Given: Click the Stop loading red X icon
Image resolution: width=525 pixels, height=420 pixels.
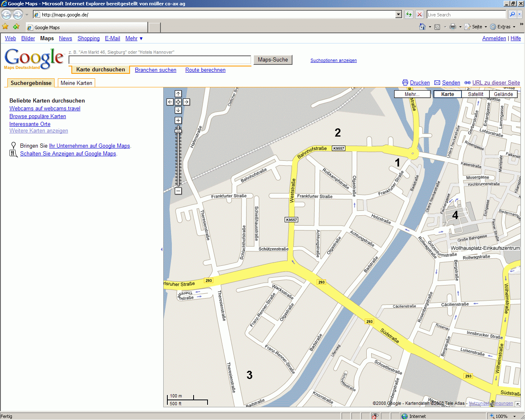Looking at the screenshot, I should click(420, 14).
